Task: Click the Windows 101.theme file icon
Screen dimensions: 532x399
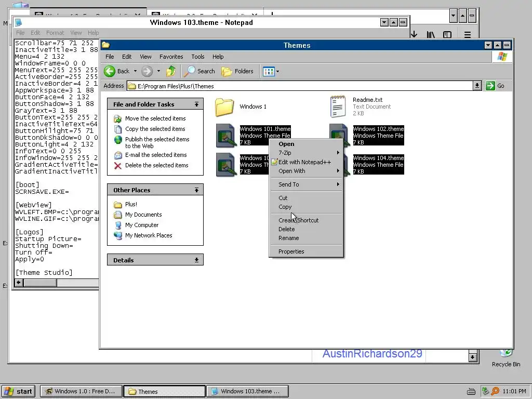Action: pyautogui.click(x=226, y=136)
